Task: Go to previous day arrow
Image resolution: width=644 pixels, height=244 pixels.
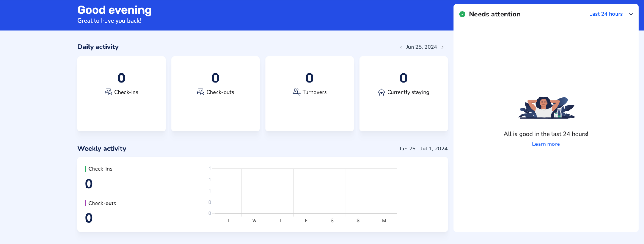Action: 401,47
